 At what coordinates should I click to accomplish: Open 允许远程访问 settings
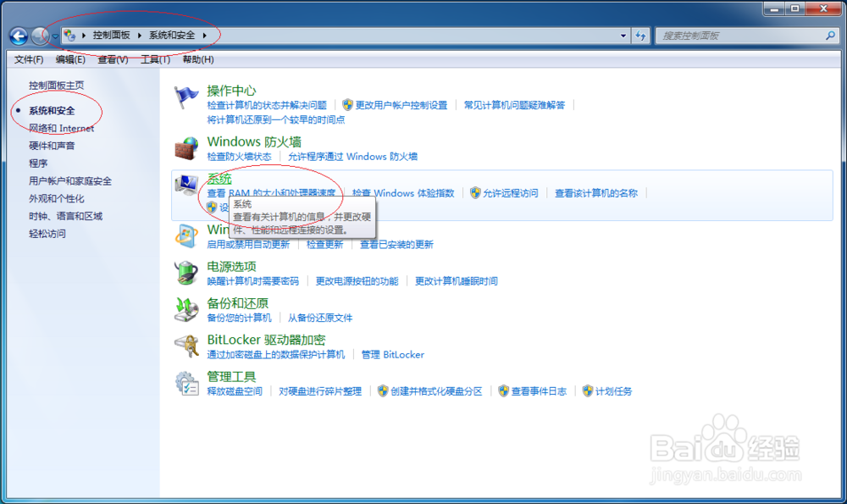tap(511, 193)
